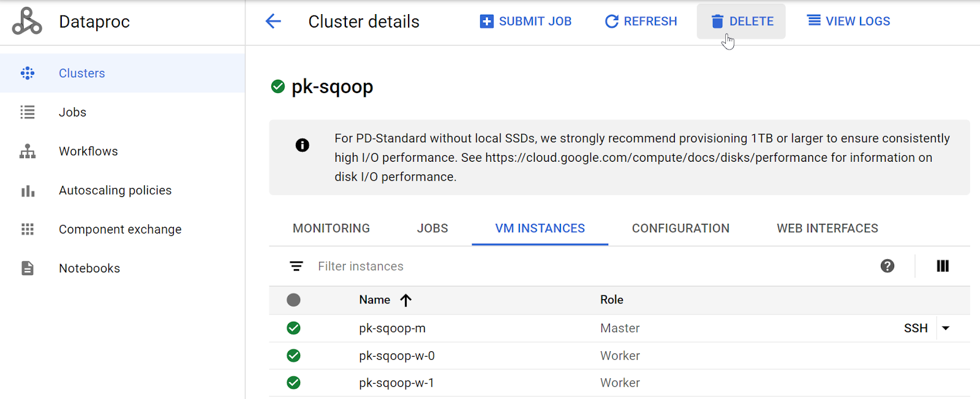Click the pk-sqoop cluster title
The width and height of the screenshot is (980, 399).
coord(333,87)
